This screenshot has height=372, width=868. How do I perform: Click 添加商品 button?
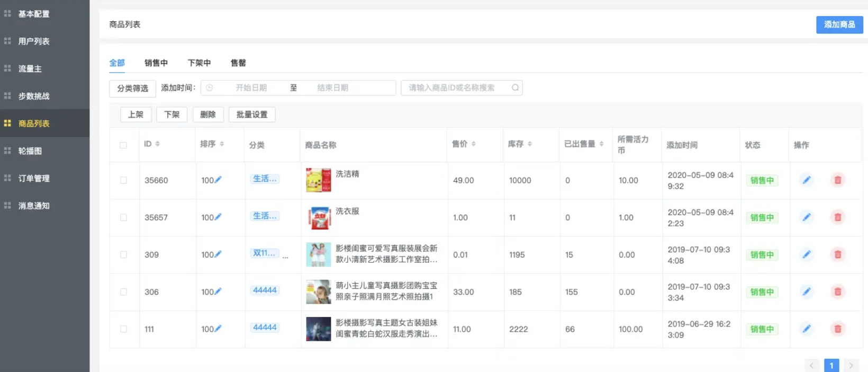tap(839, 25)
